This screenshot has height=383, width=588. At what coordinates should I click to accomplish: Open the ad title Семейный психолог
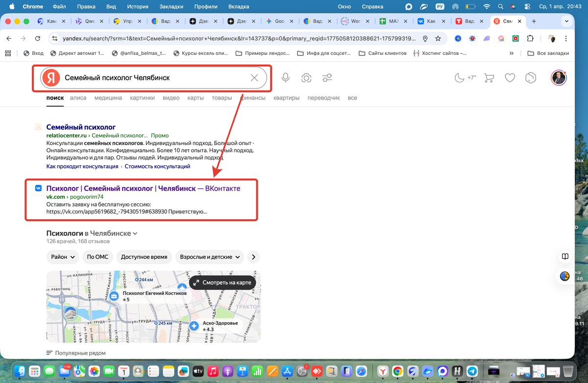(x=81, y=127)
